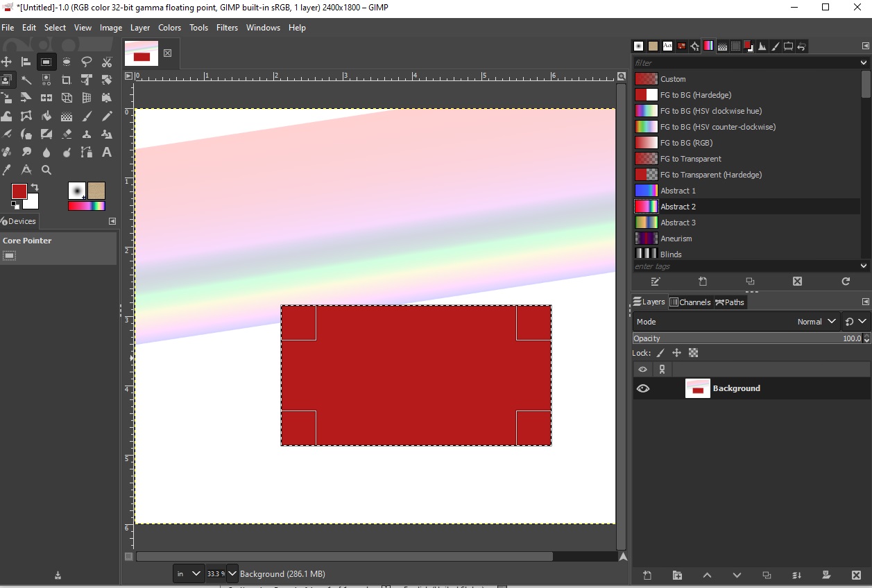Create a new layer button
This screenshot has width=872, height=588.
tap(647, 576)
